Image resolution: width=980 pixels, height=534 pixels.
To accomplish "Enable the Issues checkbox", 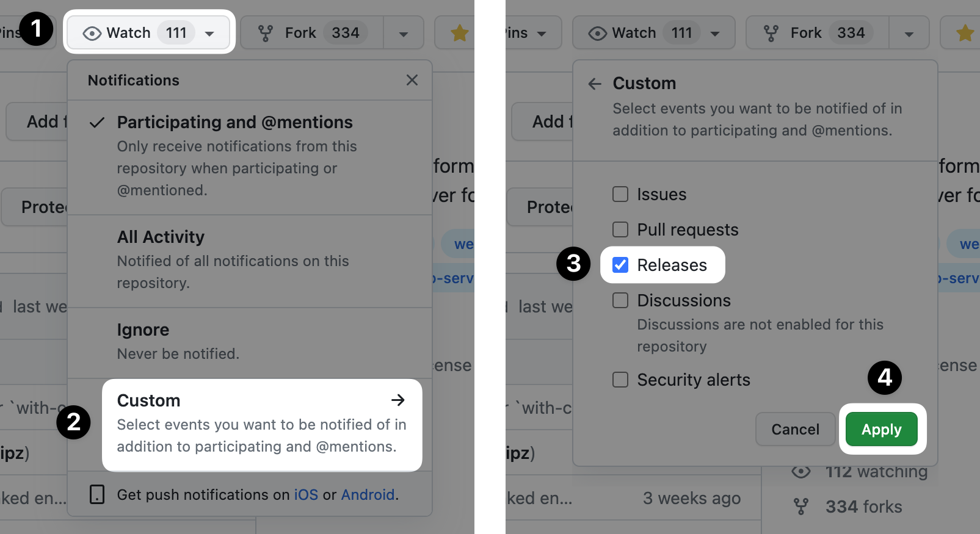I will coord(620,194).
